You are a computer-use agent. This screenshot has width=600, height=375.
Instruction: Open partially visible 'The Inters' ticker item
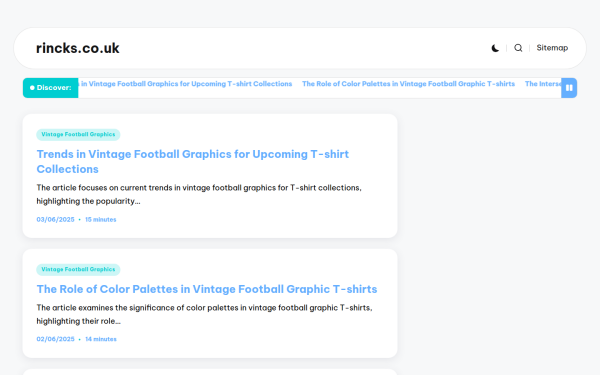tap(543, 84)
